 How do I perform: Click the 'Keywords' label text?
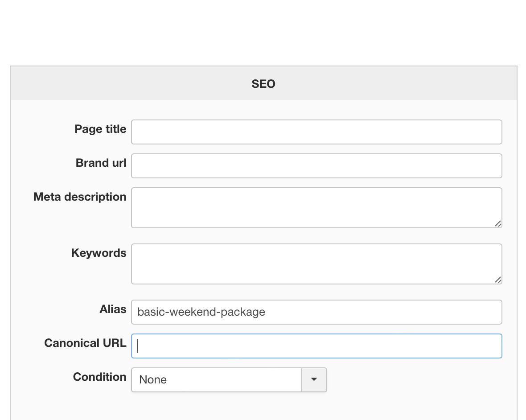pyautogui.click(x=99, y=253)
